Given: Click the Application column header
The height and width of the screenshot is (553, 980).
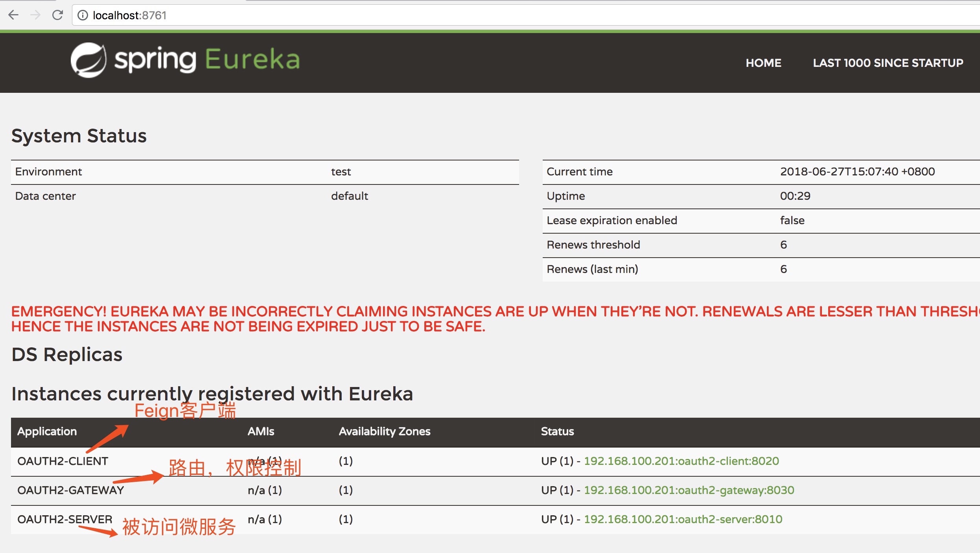Looking at the screenshot, I should coord(47,431).
